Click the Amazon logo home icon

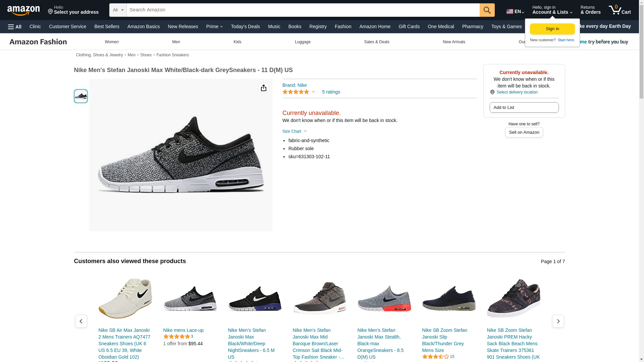click(x=23, y=10)
